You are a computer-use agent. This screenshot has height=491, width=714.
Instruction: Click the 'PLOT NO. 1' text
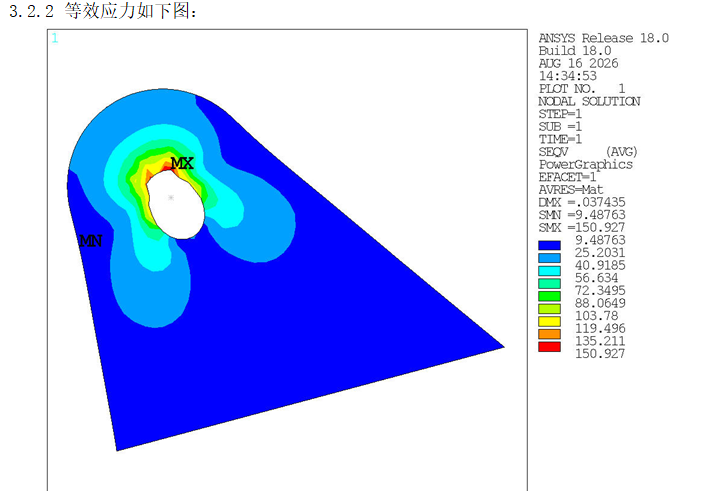(x=582, y=89)
